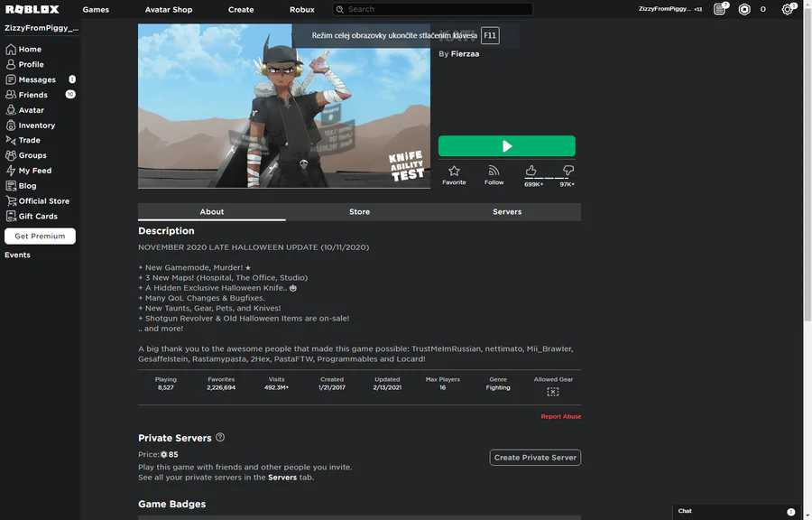
Task: Open Home from the sidebar
Action: point(23,50)
